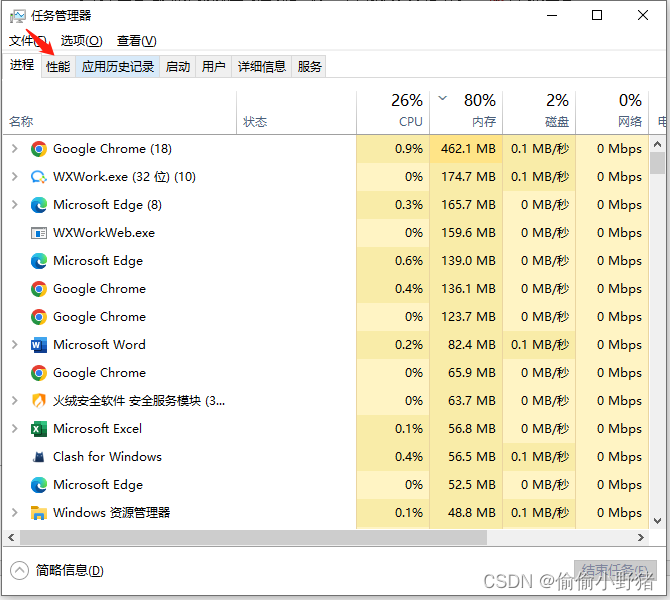Viewport: 670px width, 600px height.
Task: Click the Microsoft Excel process icon
Action: pyautogui.click(x=39, y=429)
